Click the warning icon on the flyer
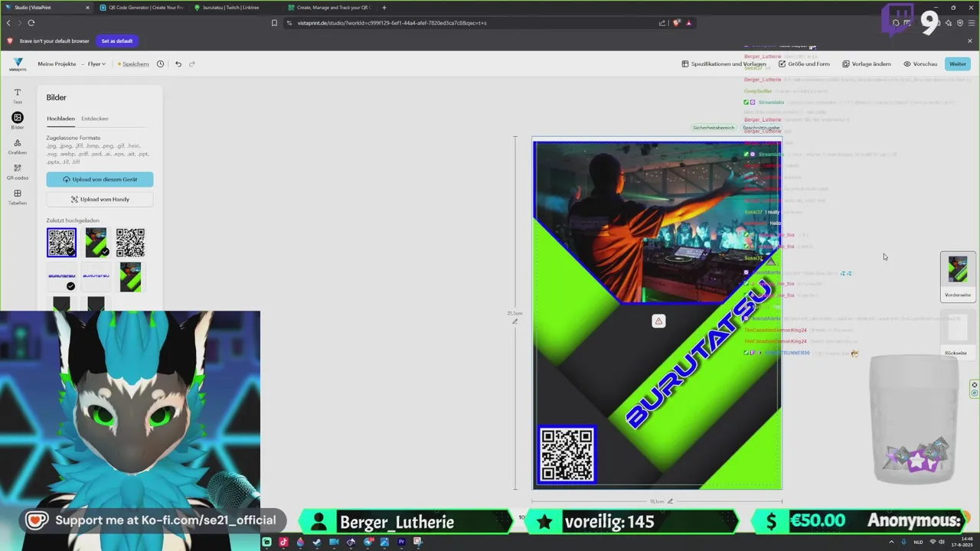 coord(658,321)
